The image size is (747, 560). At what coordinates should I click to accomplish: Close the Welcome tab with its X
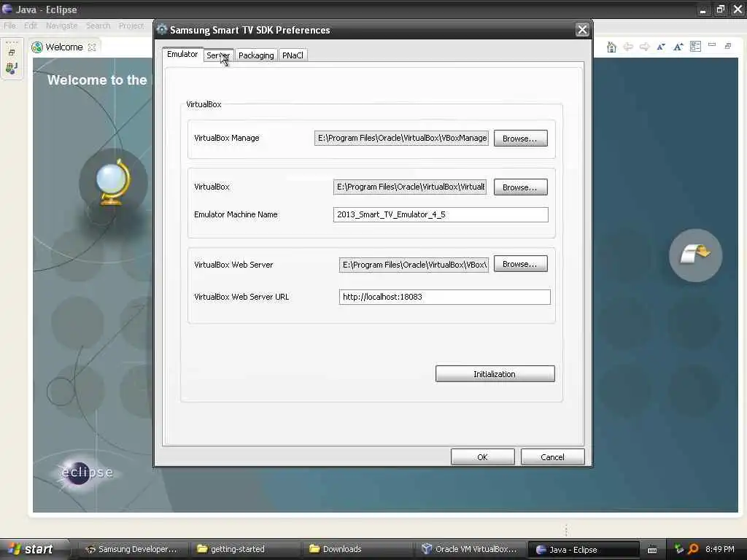(x=92, y=47)
